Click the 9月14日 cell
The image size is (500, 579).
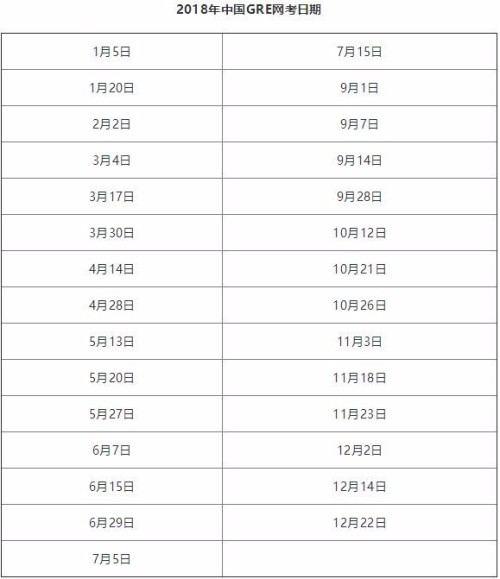point(360,160)
